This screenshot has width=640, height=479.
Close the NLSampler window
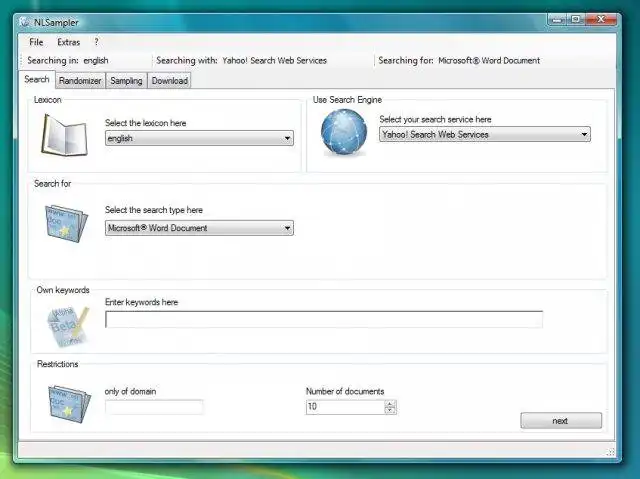(x=601, y=20)
